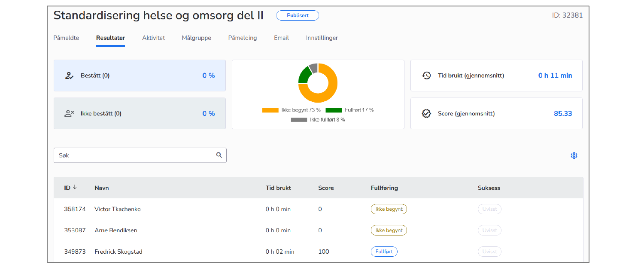Open table settings gear icon
Image resolution: width=644 pixels, height=264 pixels.
point(574,155)
